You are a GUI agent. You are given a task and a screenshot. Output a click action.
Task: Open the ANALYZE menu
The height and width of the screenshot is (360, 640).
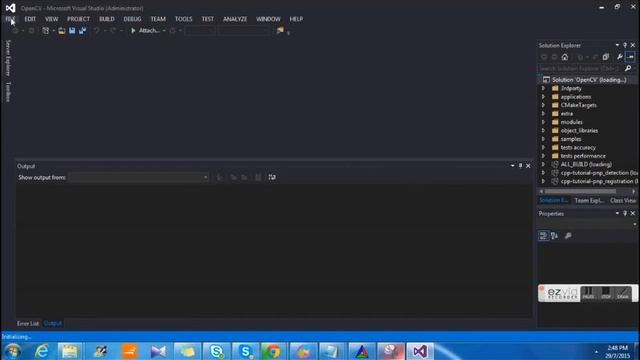[x=235, y=19]
